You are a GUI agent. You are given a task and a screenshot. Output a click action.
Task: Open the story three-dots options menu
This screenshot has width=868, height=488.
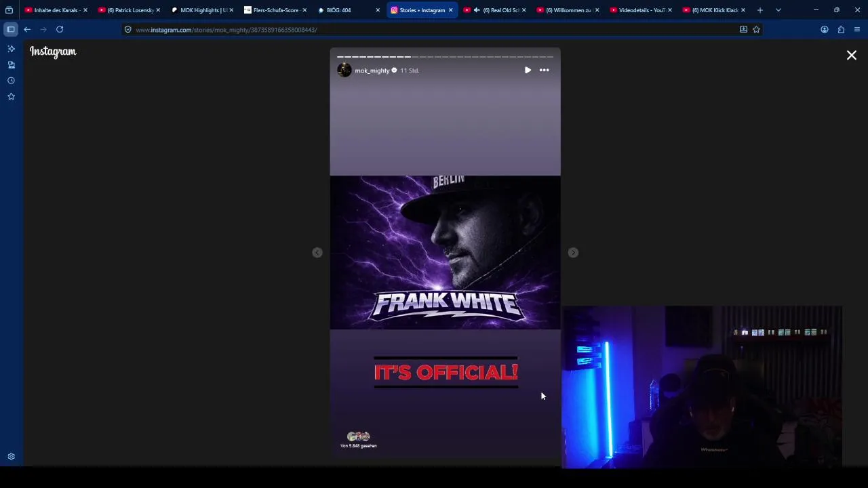tap(544, 70)
